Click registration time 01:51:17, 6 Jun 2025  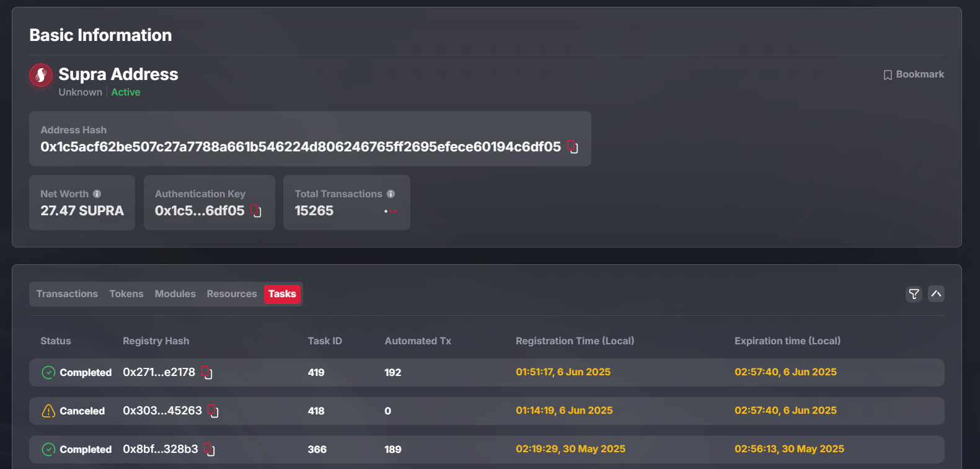coord(563,372)
